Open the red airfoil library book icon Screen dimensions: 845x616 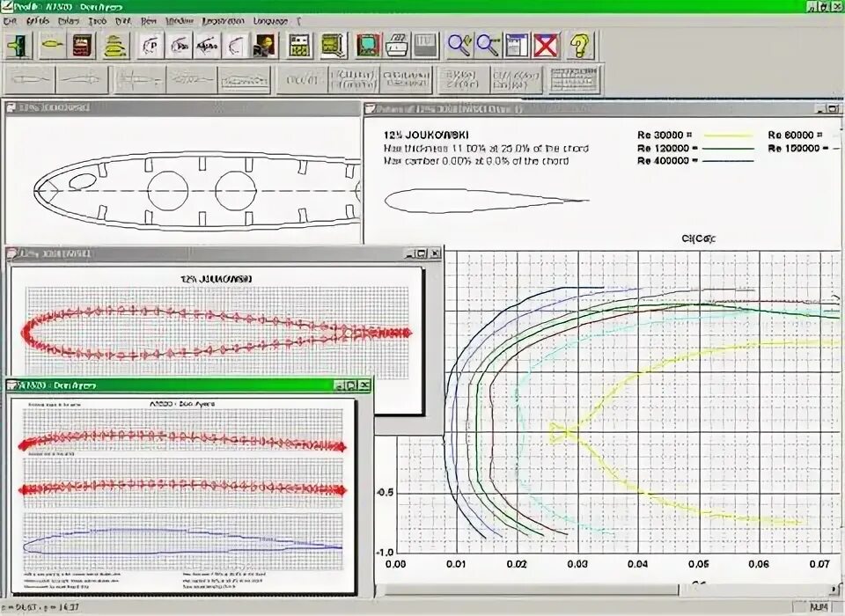[x=82, y=45]
